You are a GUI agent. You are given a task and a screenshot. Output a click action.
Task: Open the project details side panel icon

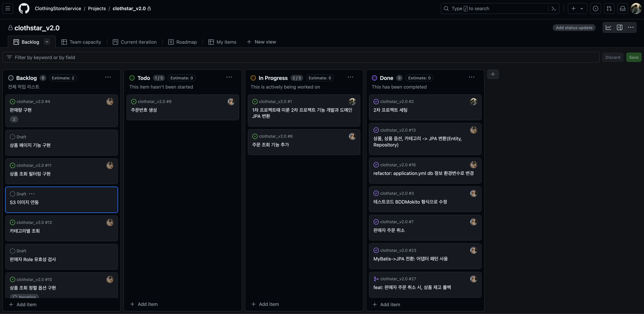pyautogui.click(x=619, y=28)
